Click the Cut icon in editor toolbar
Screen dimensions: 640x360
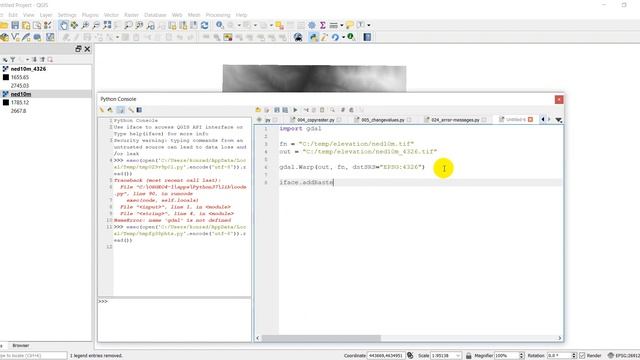(306, 110)
